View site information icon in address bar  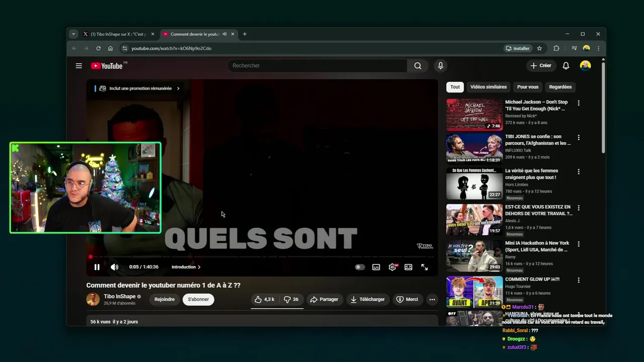pyautogui.click(x=125, y=48)
